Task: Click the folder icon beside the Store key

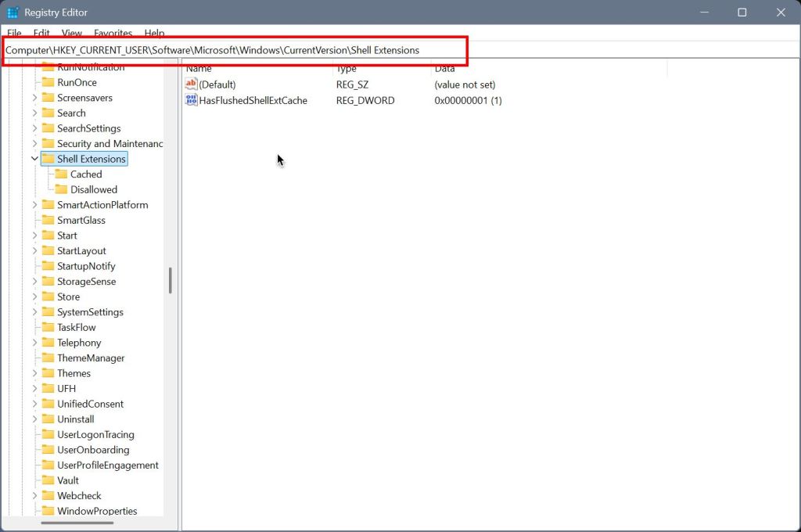Action: tap(48, 297)
